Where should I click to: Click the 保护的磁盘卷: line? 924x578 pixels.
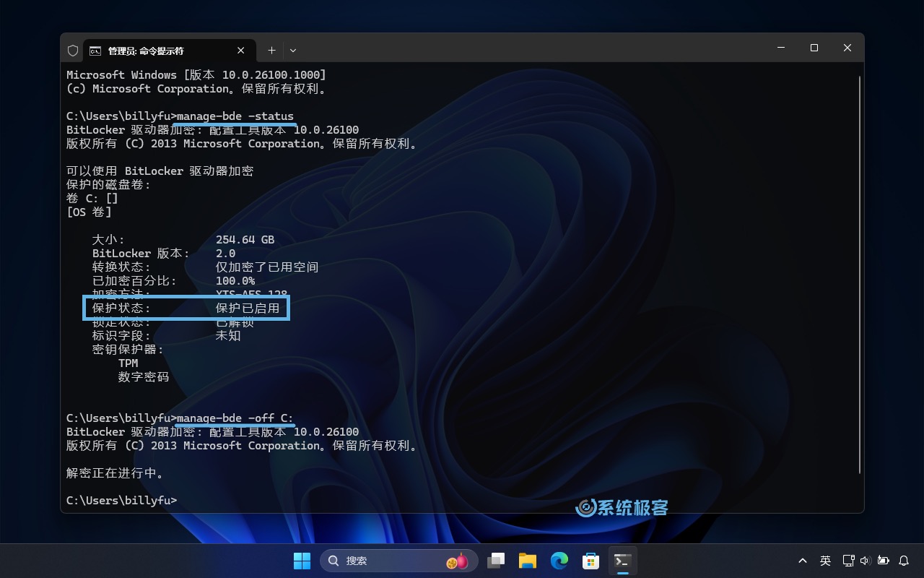(x=109, y=185)
